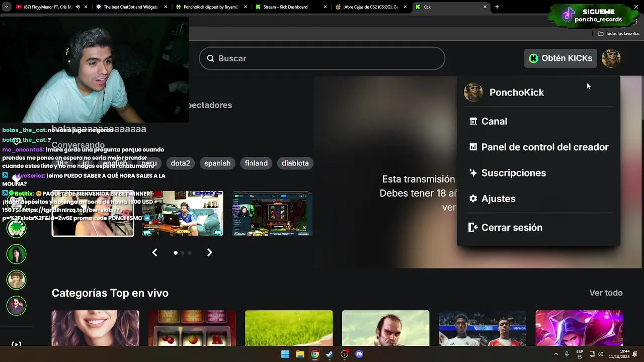The image size is (644, 362).
Task: Click the Ajustes gear icon
Action: [x=473, y=199]
